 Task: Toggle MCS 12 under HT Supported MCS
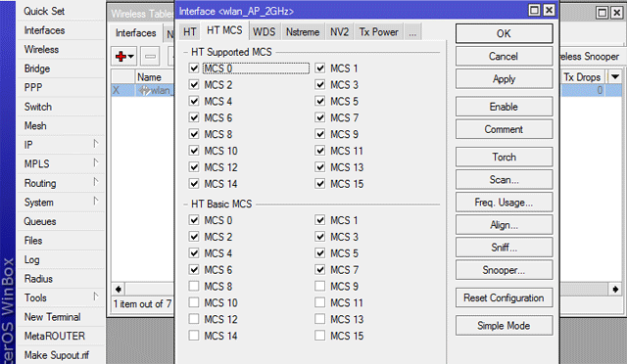(x=194, y=167)
